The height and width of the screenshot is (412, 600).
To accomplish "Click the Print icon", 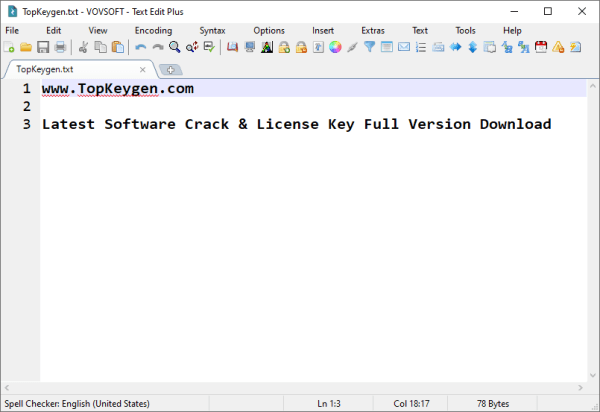I will (x=60, y=47).
